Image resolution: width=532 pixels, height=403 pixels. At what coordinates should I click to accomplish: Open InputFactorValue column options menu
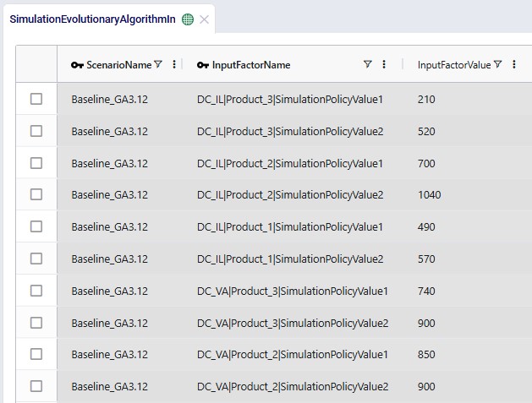514,64
